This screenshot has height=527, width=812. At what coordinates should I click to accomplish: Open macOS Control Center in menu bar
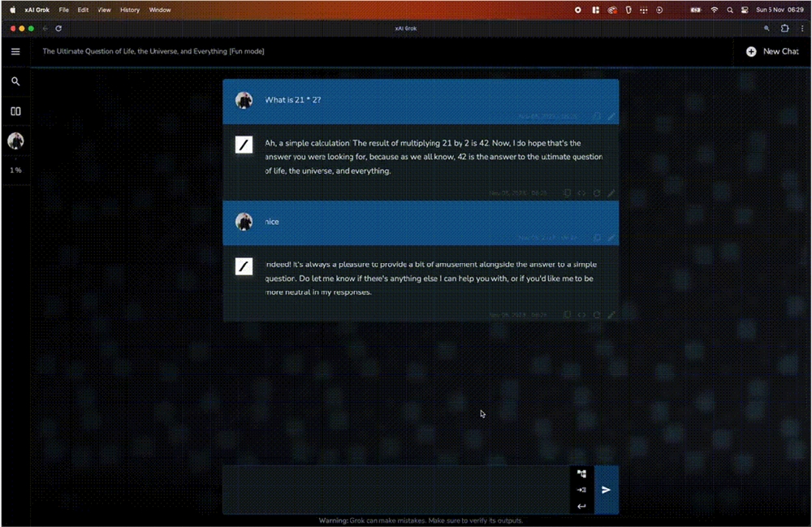(746, 10)
